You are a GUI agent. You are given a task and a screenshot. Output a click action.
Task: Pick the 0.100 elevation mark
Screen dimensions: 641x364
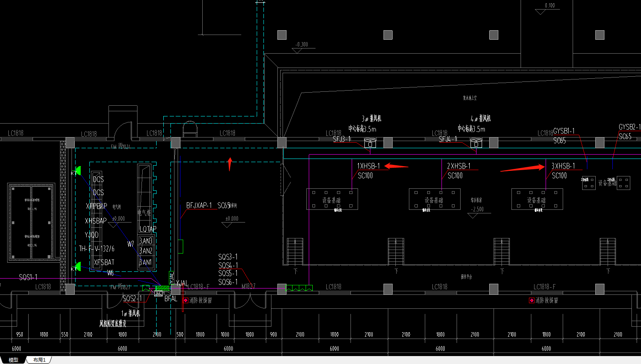click(550, 6)
